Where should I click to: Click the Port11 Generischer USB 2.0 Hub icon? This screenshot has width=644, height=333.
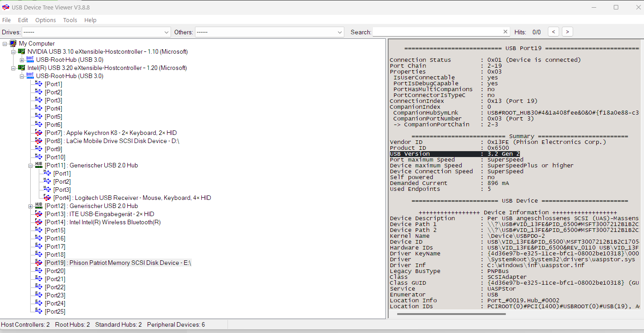pos(39,166)
